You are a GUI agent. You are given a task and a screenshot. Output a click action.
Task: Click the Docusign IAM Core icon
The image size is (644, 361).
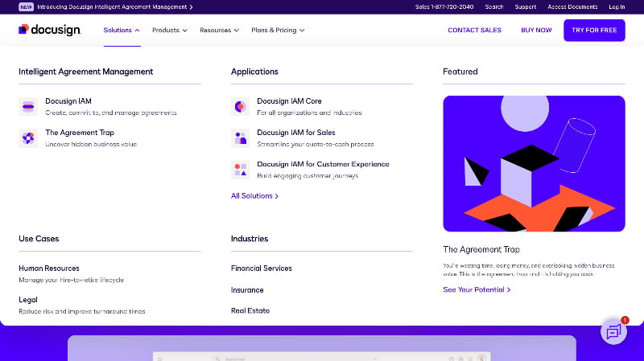click(240, 107)
